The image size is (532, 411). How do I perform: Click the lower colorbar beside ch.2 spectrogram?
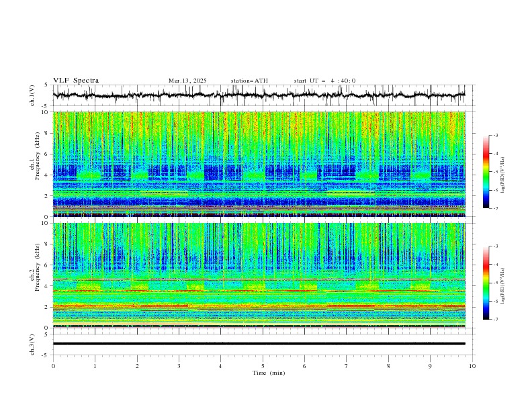pyautogui.click(x=486, y=283)
